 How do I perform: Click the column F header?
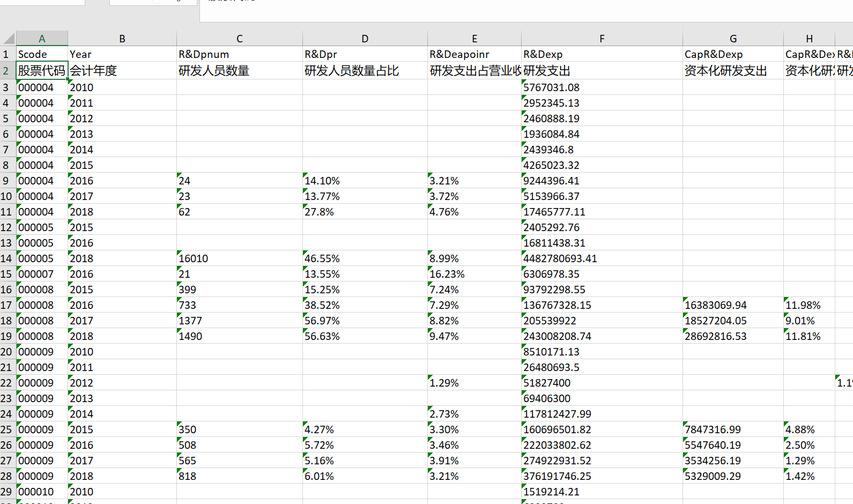[x=602, y=39]
